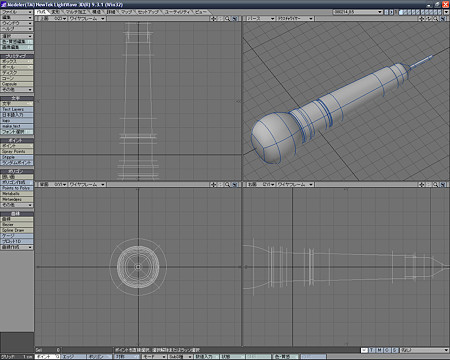Select the コーン primitive tool
450x360 pixels.
tap(17, 78)
